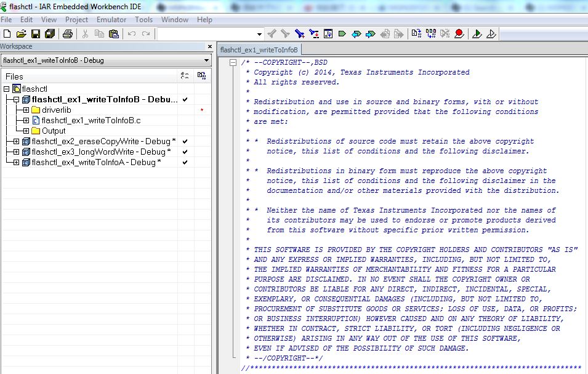Click the Copy icon in the toolbar
The image size is (588, 374).
pyautogui.click(x=99, y=34)
